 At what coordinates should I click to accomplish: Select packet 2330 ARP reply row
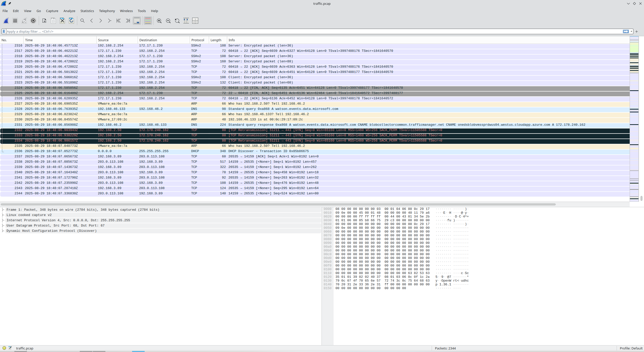click(315, 119)
